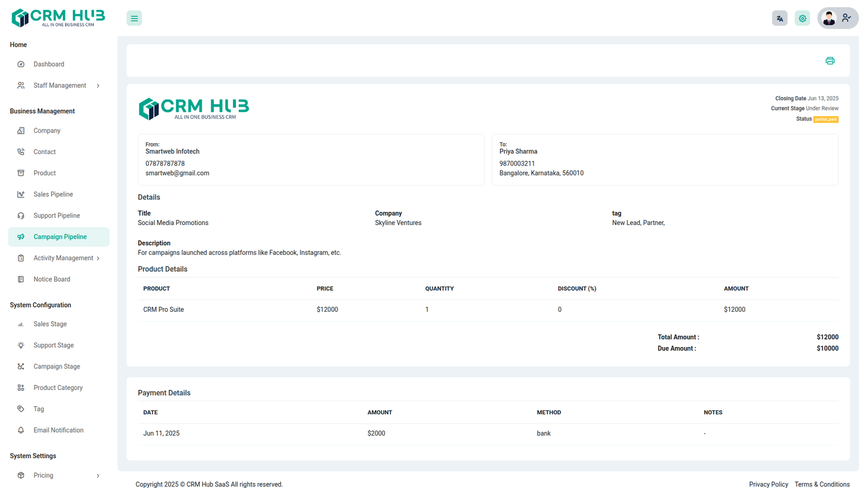868x488 pixels.
Task: Toggle the sidebar hamburger menu
Action: pyautogui.click(x=134, y=18)
